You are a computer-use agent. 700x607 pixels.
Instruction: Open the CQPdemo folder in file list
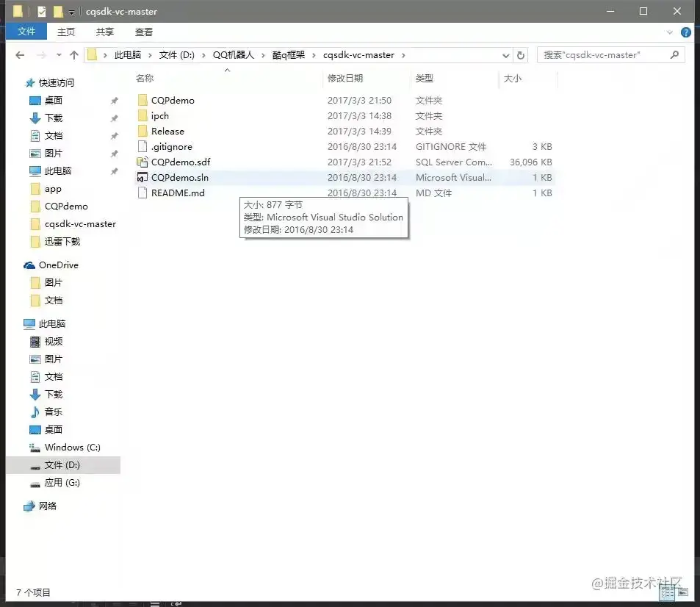tap(173, 101)
